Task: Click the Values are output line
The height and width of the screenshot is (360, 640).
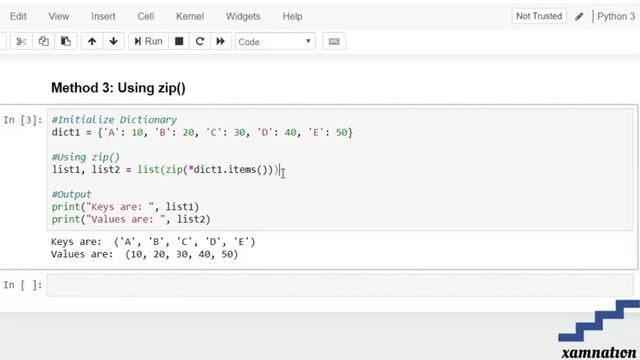Action: [144, 254]
